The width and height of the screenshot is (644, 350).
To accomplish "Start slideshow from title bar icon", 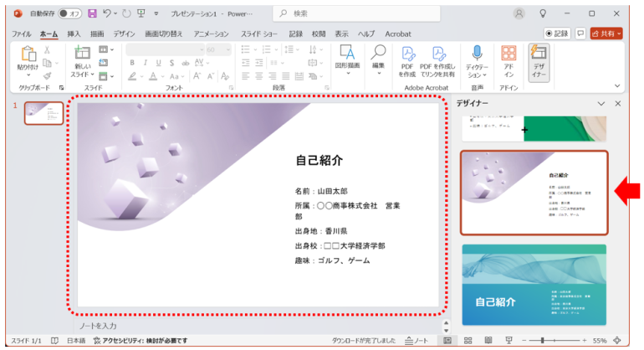I will point(141,13).
